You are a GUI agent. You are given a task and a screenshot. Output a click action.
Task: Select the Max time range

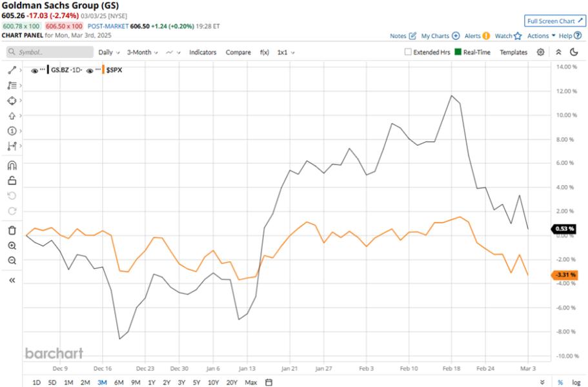pos(251,382)
